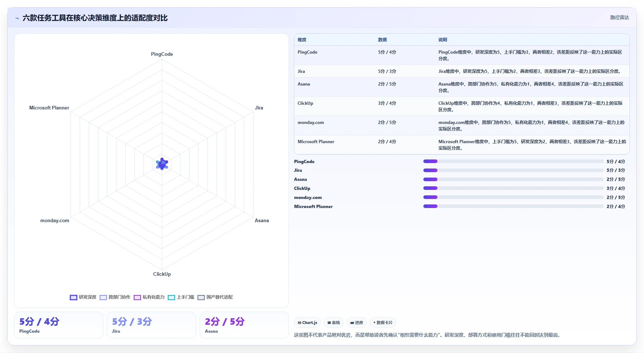Viewport: 644px width, 353px height.
Task: Open the Asana 2分 / 5分 summary card
Action: point(244,325)
